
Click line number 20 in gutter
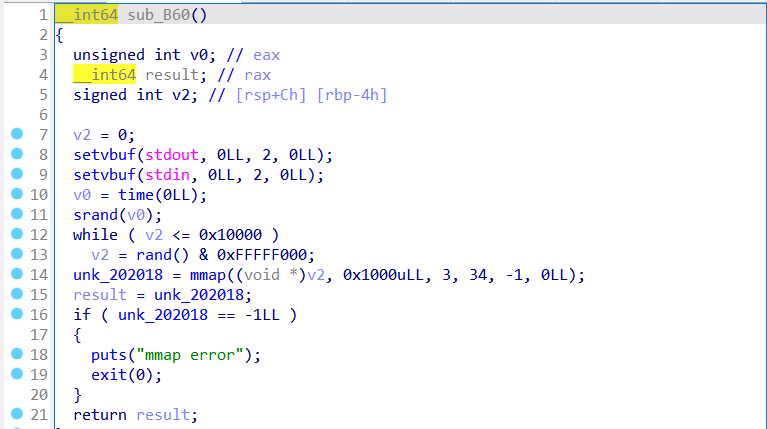[39, 395]
